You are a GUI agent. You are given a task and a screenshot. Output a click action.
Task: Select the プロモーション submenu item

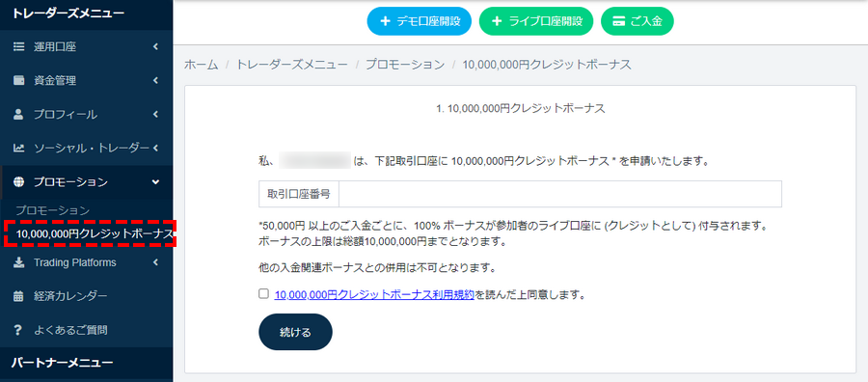click(x=53, y=210)
